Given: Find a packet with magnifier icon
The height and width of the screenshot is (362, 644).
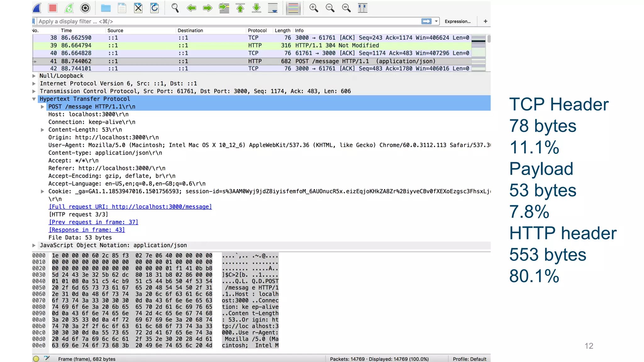Looking at the screenshot, I should coord(175,8).
